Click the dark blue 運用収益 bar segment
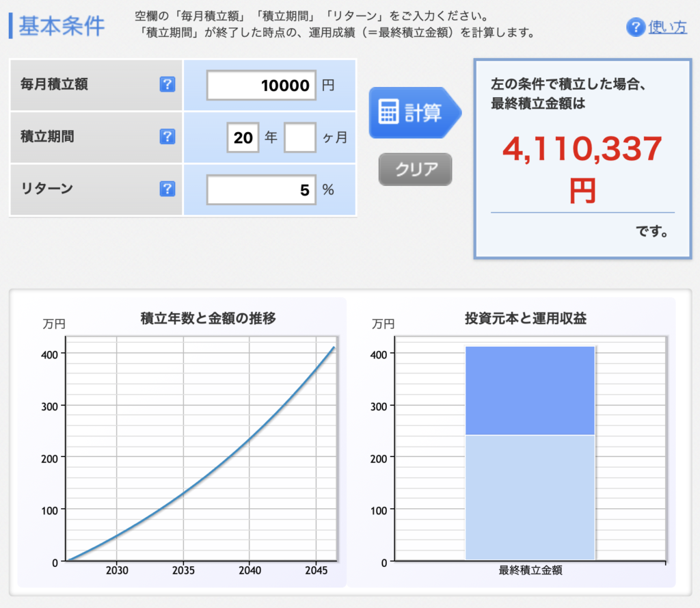The height and width of the screenshot is (608, 700). [530, 391]
